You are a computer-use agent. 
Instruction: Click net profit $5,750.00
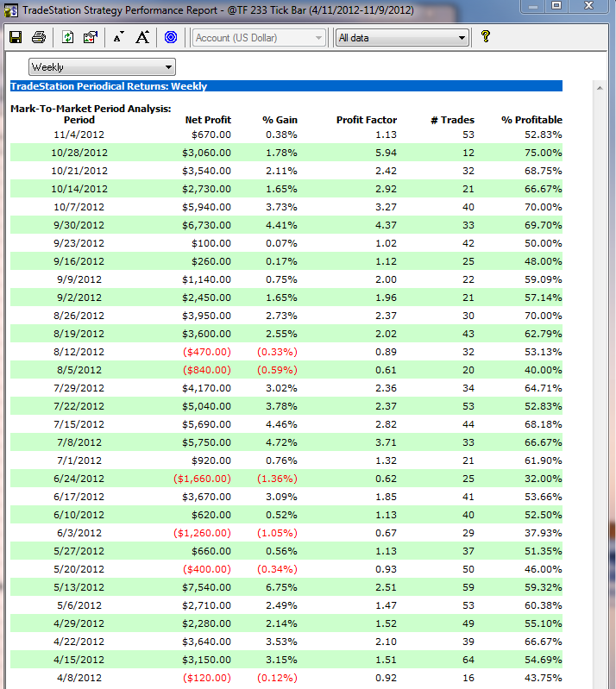click(207, 442)
